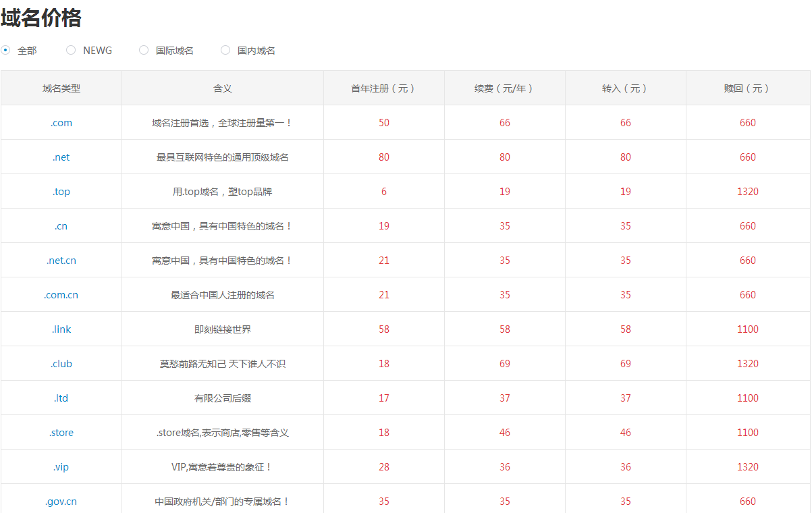Click the .club renewal price 69
Screen dimensions: 812x513
(x=505, y=364)
